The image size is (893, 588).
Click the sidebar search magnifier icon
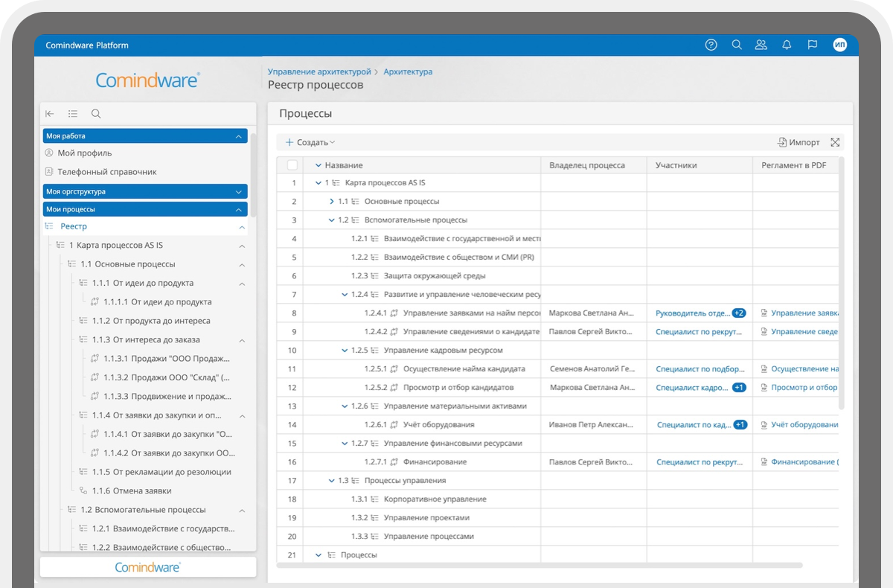click(96, 114)
